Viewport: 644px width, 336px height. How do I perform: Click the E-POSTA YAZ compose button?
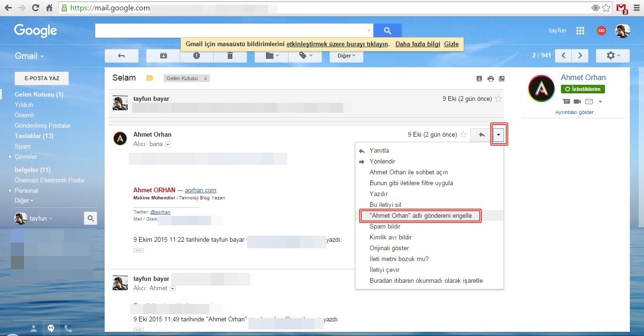[42, 78]
